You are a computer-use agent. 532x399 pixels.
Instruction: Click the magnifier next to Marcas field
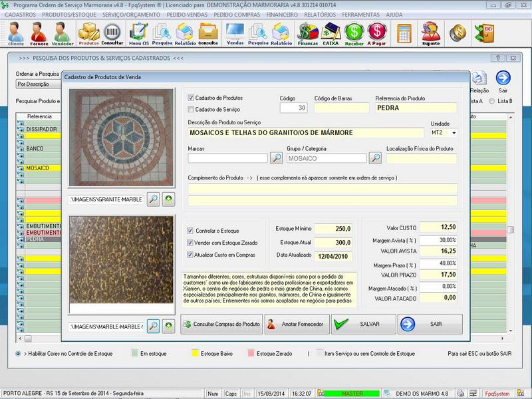[277, 158]
